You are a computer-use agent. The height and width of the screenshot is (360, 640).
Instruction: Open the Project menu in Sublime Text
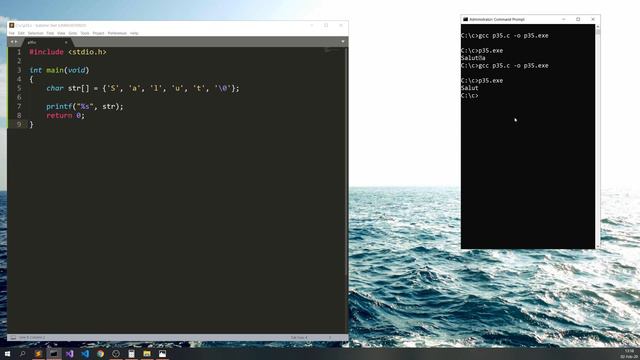pyautogui.click(x=98, y=33)
